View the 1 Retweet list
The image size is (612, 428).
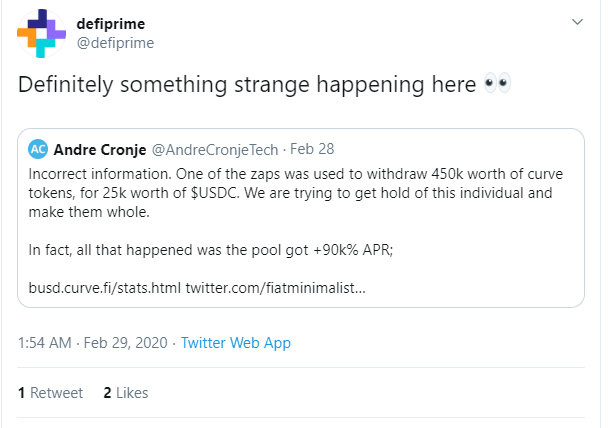51,393
